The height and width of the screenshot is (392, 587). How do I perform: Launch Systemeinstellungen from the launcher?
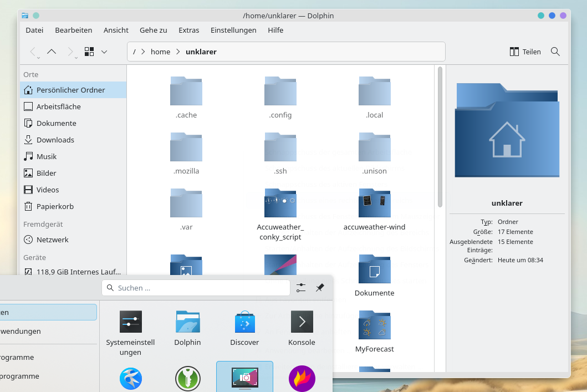pyautogui.click(x=130, y=333)
